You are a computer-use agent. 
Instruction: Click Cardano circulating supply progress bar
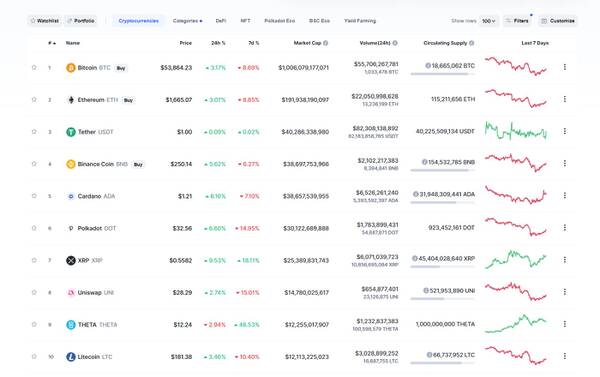443,202
